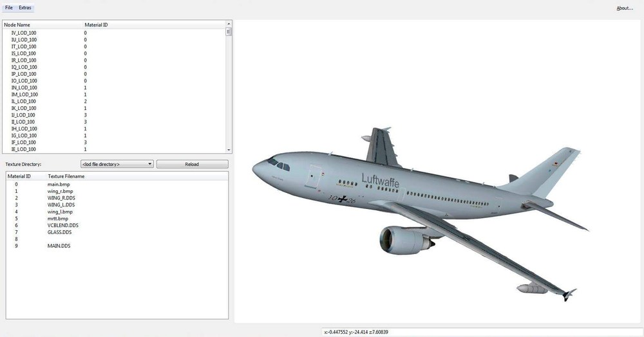Click the Reload button
Viewport: 644px width, 337px height.
click(x=192, y=164)
